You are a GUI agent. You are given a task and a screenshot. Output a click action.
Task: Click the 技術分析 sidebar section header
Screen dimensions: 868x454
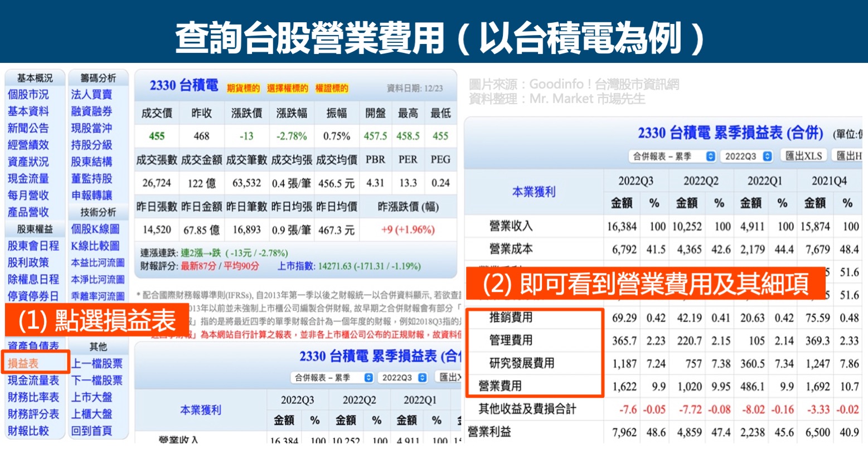tap(98, 212)
